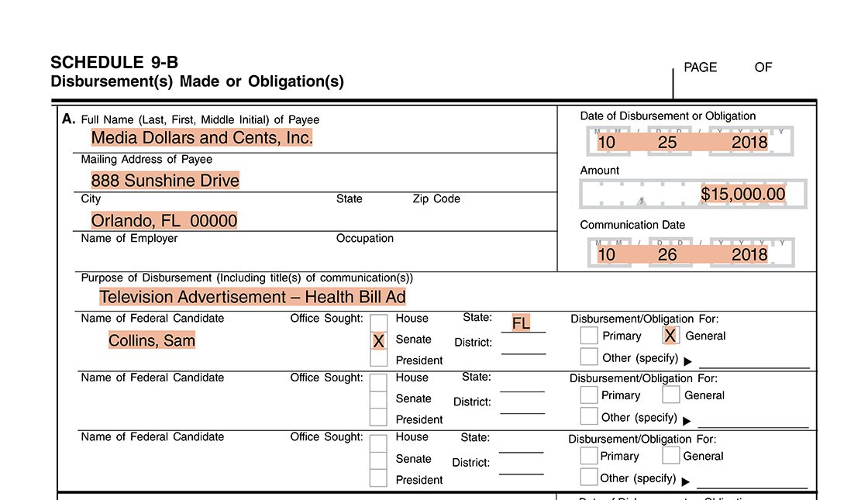Check the Primary box in first candidate row

(589, 336)
